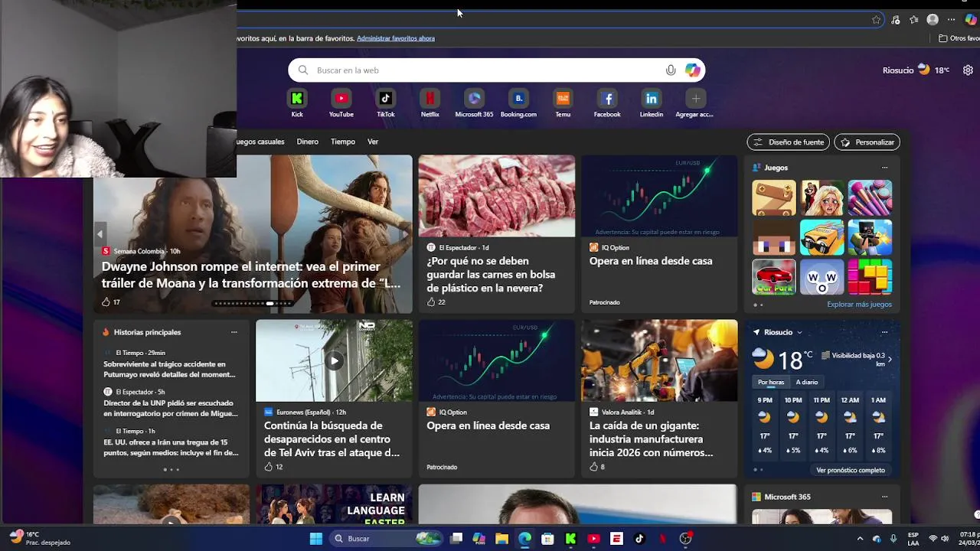This screenshot has height=551, width=980.
Task: Open the ESP LAA language indicator
Action: point(913,539)
